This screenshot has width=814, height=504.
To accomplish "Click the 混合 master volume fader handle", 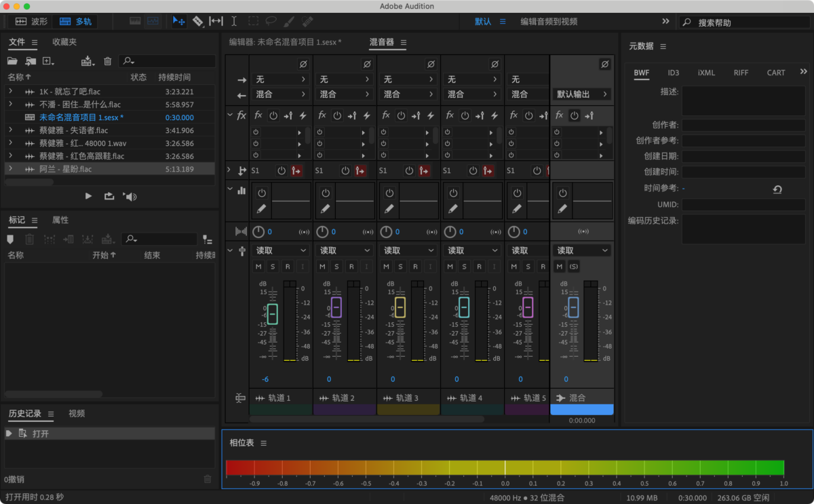I will [x=573, y=307].
